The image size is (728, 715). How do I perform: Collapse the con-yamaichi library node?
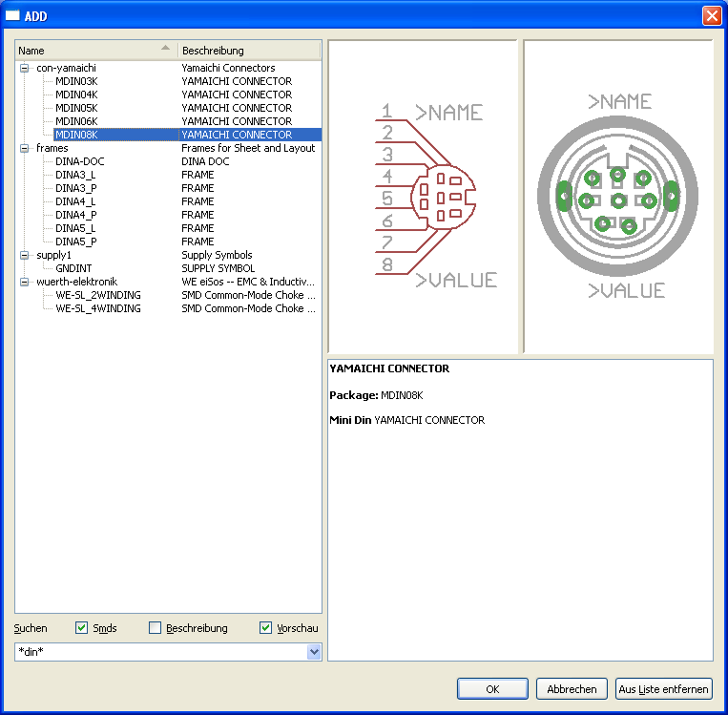pos(24,69)
